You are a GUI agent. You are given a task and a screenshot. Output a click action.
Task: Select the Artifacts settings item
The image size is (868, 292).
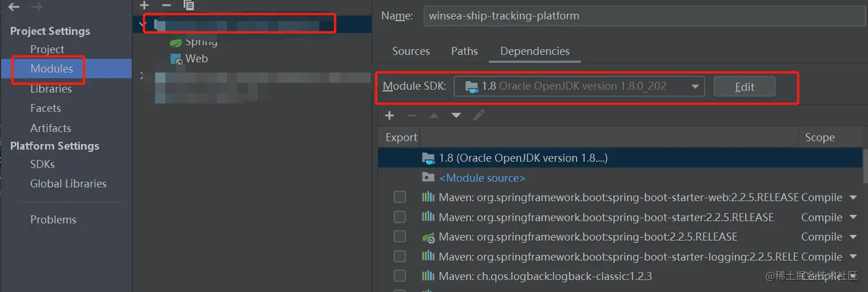click(x=51, y=128)
